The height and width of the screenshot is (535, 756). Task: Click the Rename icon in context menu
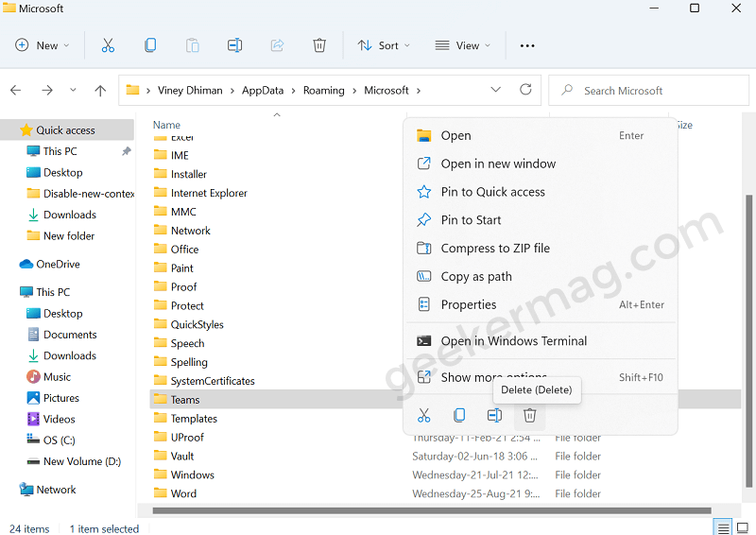click(494, 415)
